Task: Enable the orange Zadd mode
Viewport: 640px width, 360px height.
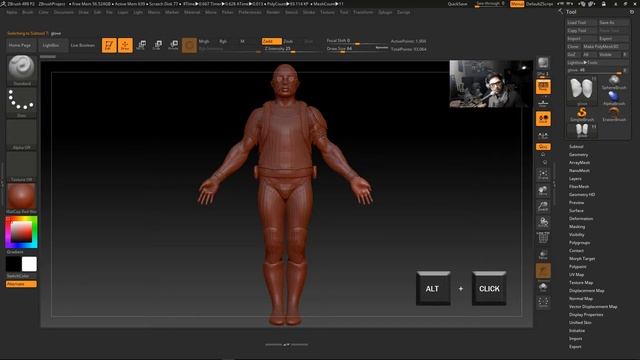Action: coord(271,41)
